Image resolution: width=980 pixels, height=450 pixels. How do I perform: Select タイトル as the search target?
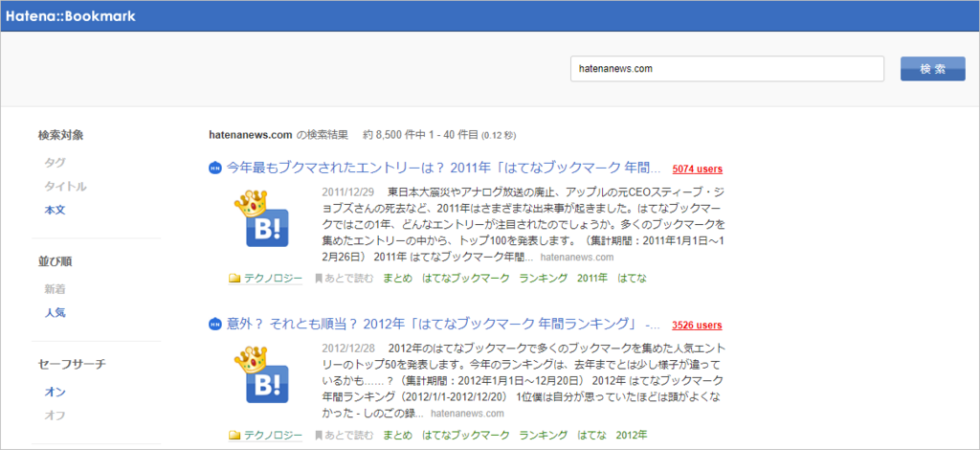point(66,187)
